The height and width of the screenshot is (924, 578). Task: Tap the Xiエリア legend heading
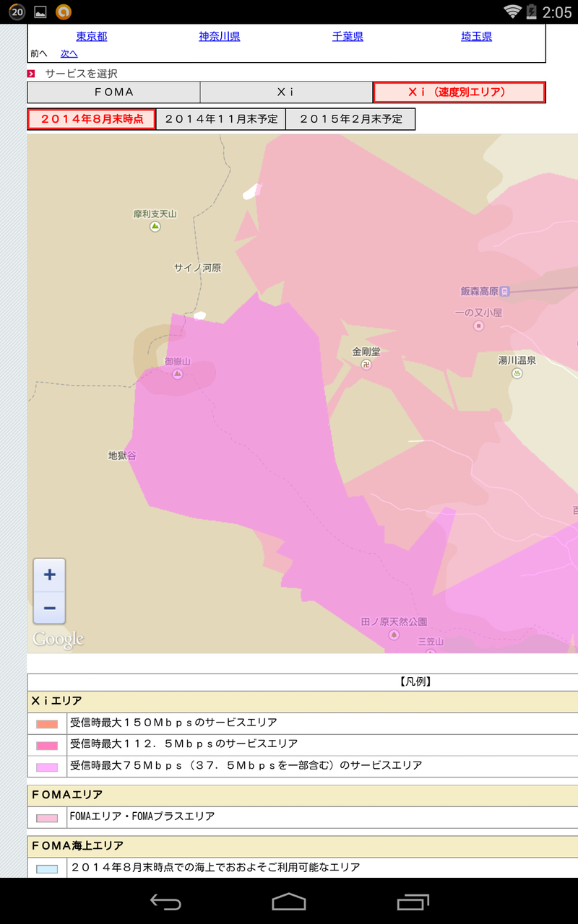pos(56,700)
